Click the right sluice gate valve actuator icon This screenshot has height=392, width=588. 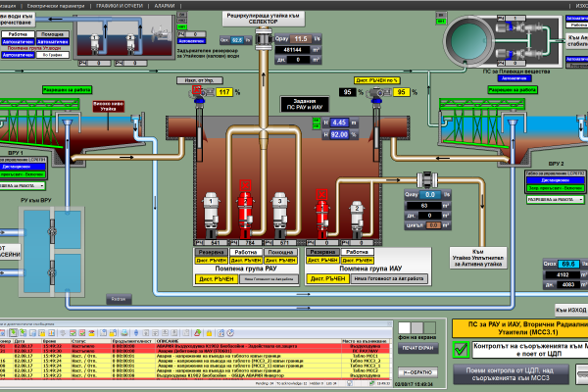[378, 94]
